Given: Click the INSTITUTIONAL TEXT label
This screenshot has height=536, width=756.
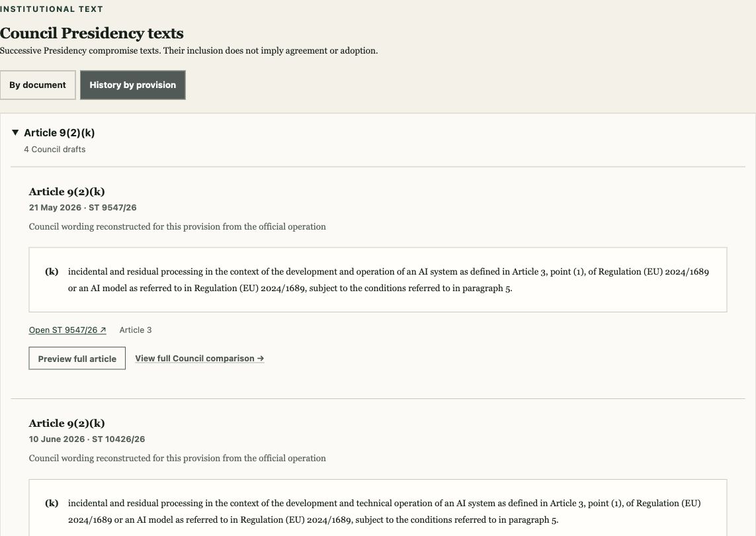Looking at the screenshot, I should (52, 9).
